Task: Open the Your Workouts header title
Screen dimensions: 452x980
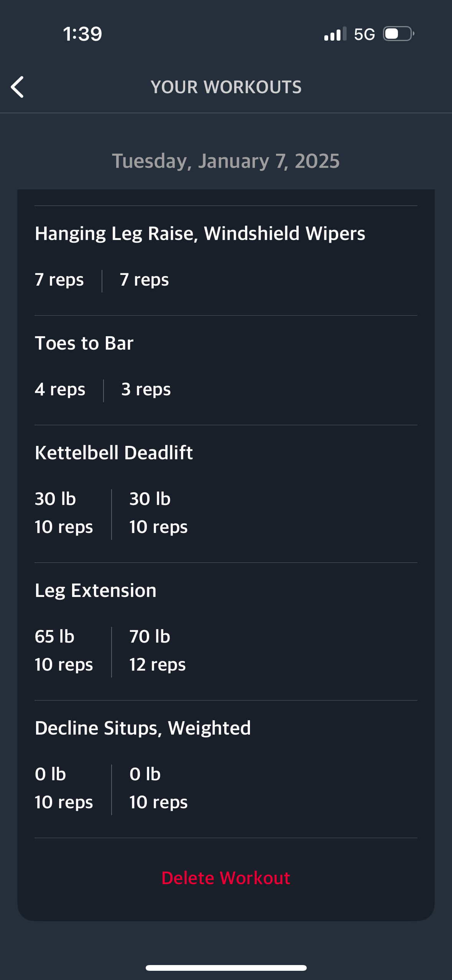Action: click(226, 87)
